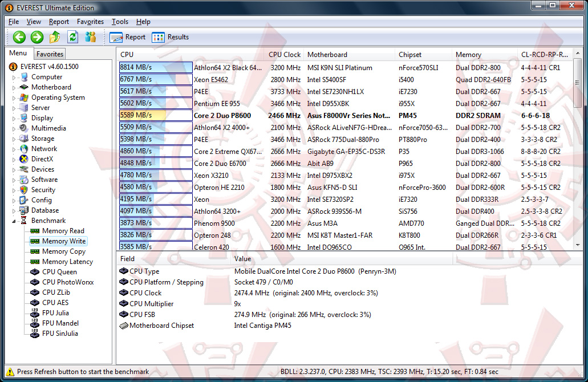Viewport: 588px width, 382px height.
Task: Select the Config tree item
Action: (x=41, y=200)
